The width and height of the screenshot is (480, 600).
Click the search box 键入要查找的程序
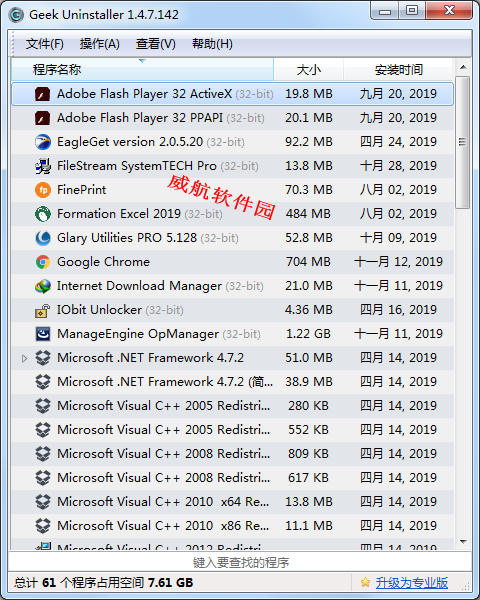[x=240, y=562]
